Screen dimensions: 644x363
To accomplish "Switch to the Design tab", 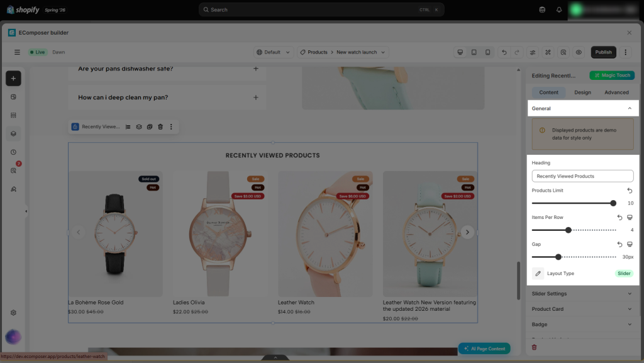I will tap(582, 92).
